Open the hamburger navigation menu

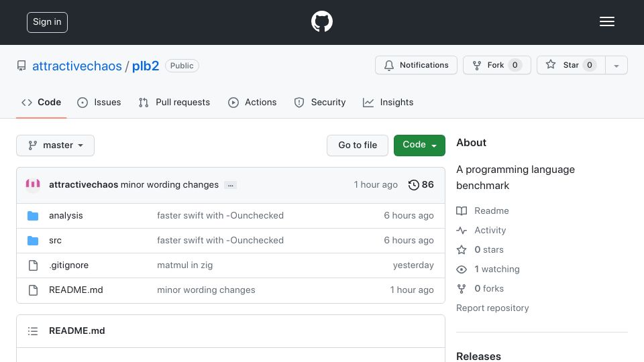[606, 21]
